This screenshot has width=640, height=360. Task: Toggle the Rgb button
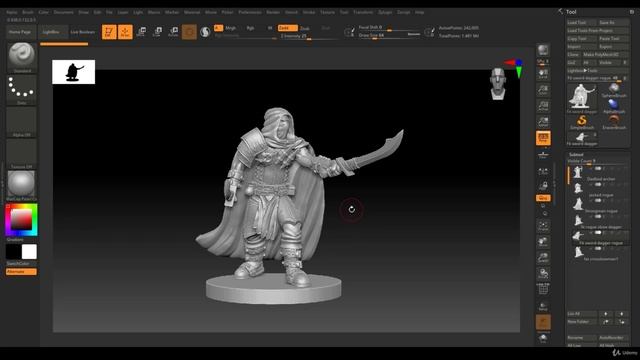(x=250, y=28)
